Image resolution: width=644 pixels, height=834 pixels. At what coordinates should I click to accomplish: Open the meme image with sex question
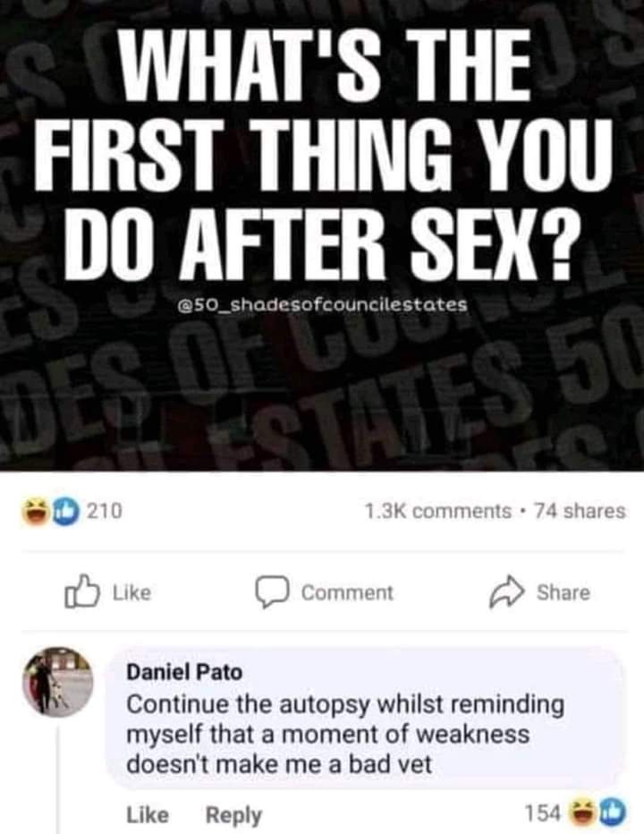pyautogui.click(x=322, y=235)
